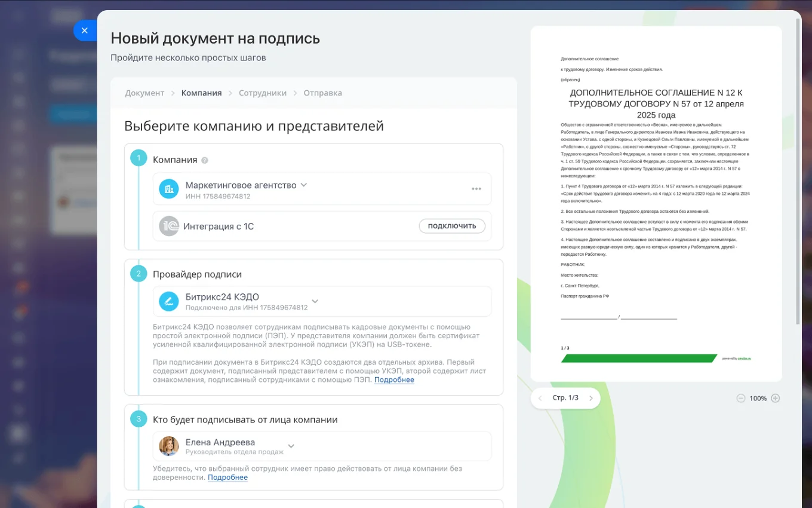The width and height of the screenshot is (812, 508).
Task: Click the document preview page thumbnail
Action: pos(656,203)
